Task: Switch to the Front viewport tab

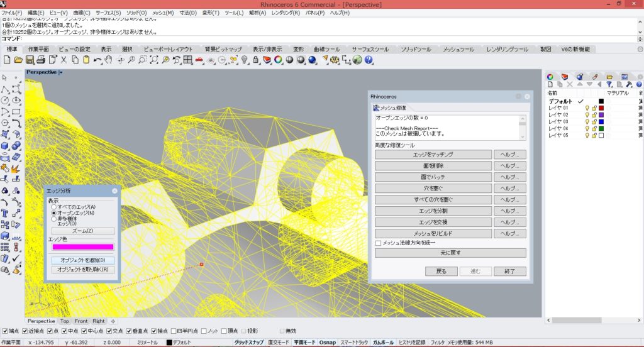Action: (x=81, y=321)
